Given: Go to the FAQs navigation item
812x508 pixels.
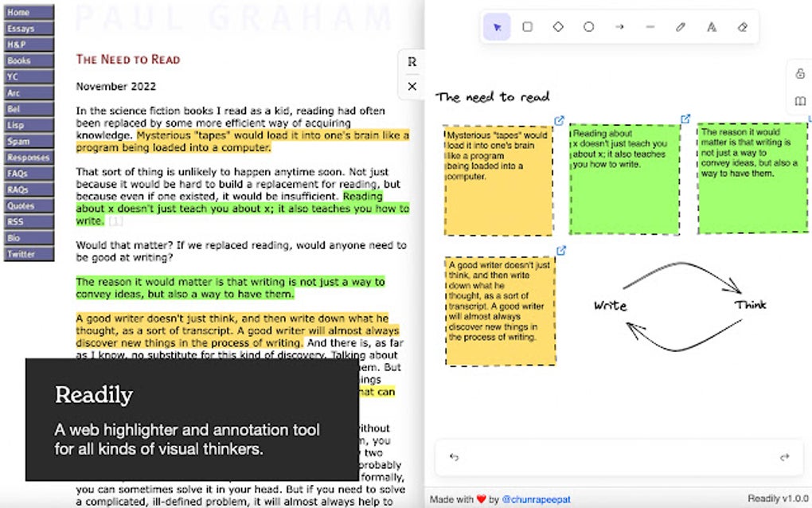Looking at the screenshot, I should [29, 174].
